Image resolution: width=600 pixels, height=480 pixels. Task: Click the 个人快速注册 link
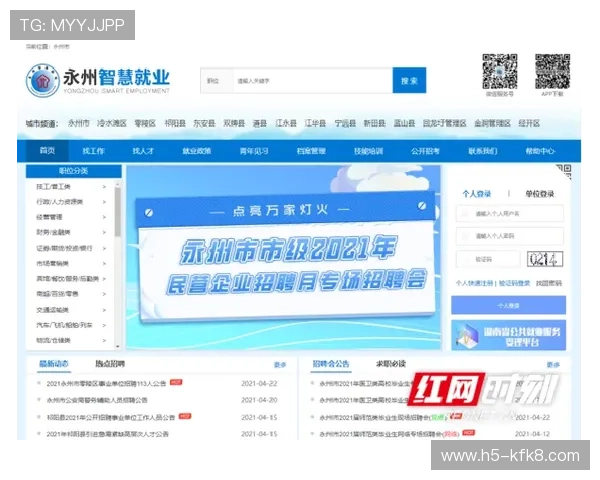click(474, 283)
